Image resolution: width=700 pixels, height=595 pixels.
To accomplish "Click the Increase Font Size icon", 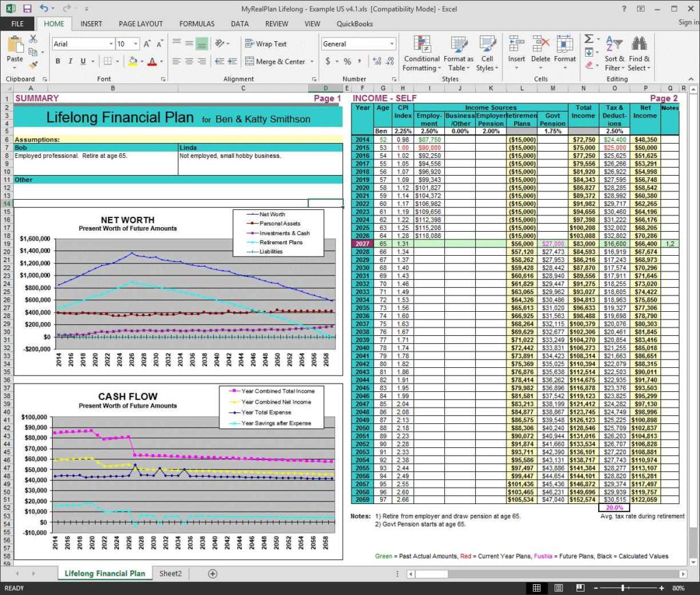I will coord(147,44).
